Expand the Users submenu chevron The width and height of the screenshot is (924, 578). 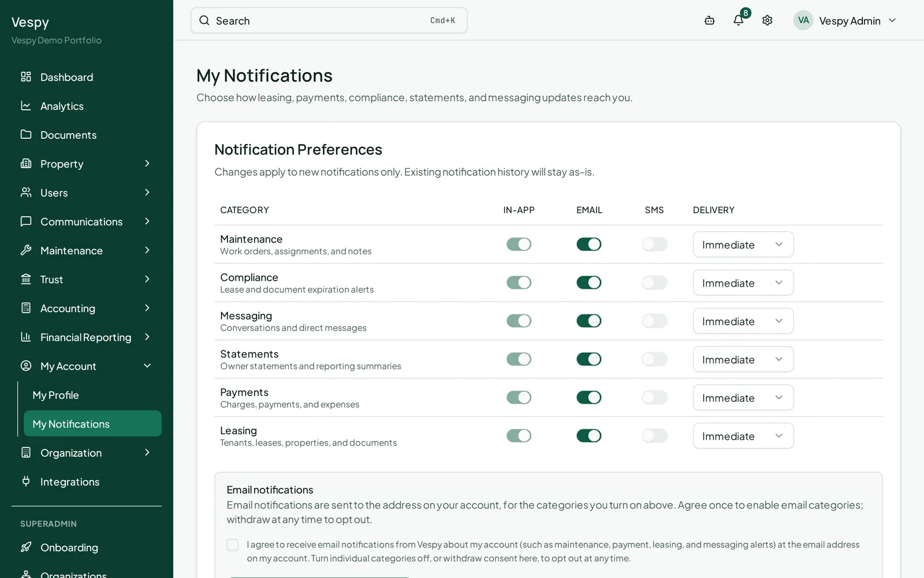coord(147,192)
